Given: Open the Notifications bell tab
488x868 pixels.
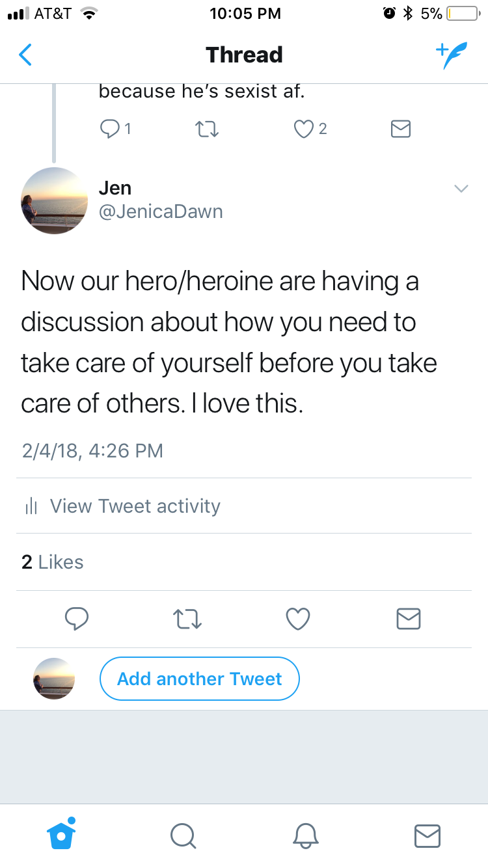Looking at the screenshot, I should 305,835.
